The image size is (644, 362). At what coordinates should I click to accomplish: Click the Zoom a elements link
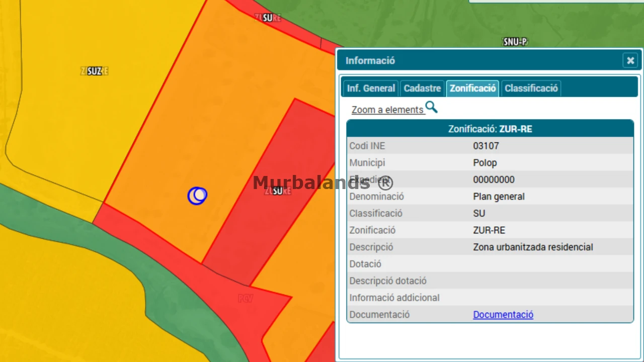387,110
